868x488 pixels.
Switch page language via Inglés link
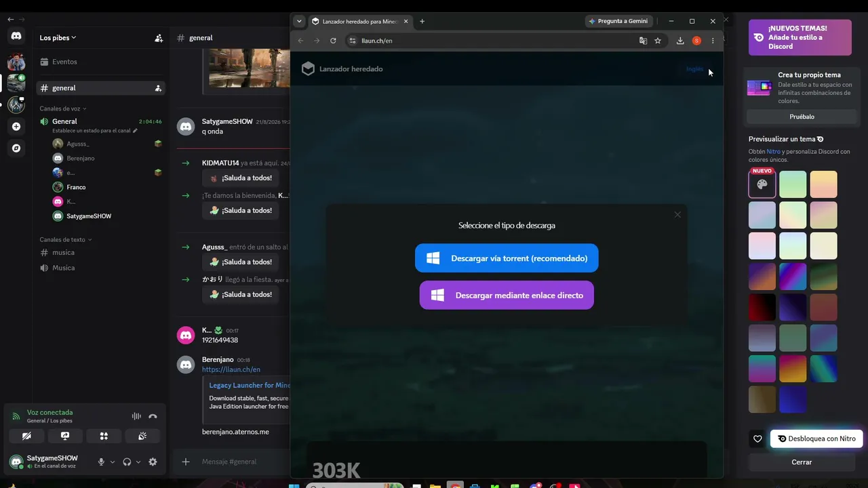695,68
